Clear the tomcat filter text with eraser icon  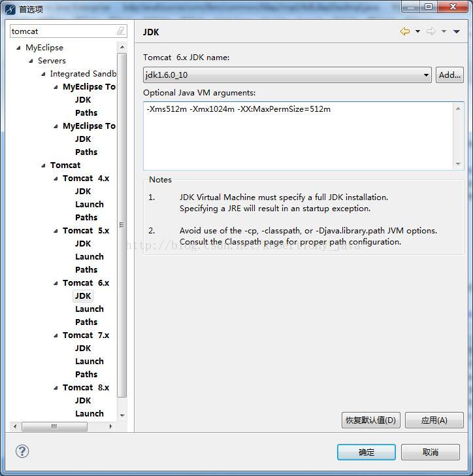tap(121, 31)
